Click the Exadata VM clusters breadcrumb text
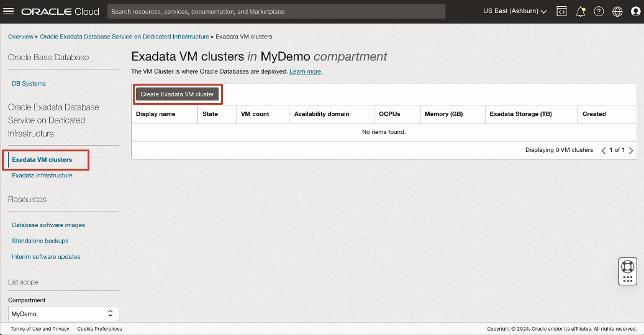Viewport: 644px width, 335px height. 244,37
